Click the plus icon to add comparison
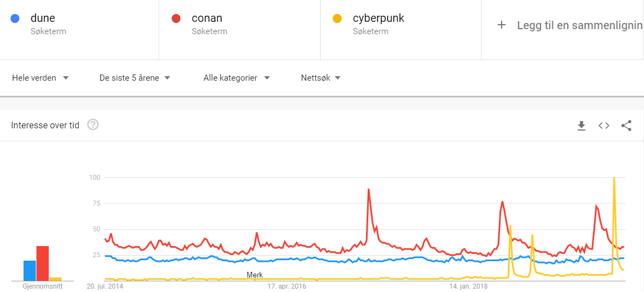The height and width of the screenshot is (292, 644). click(501, 25)
